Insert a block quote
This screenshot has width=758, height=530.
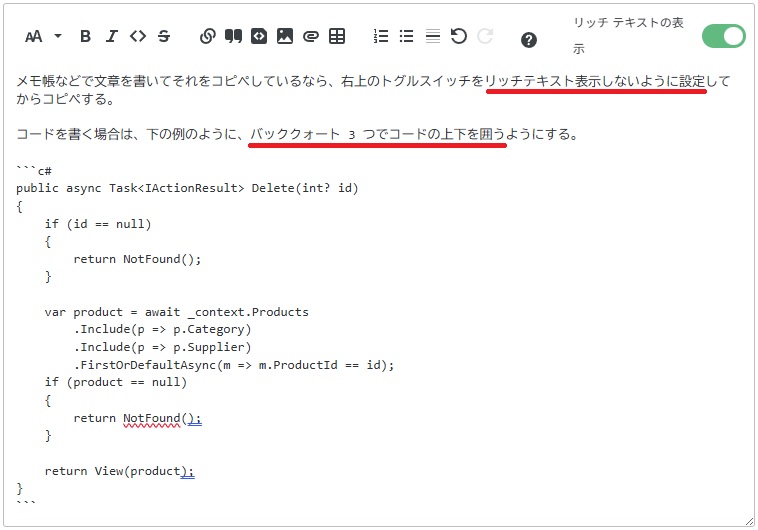tap(233, 36)
